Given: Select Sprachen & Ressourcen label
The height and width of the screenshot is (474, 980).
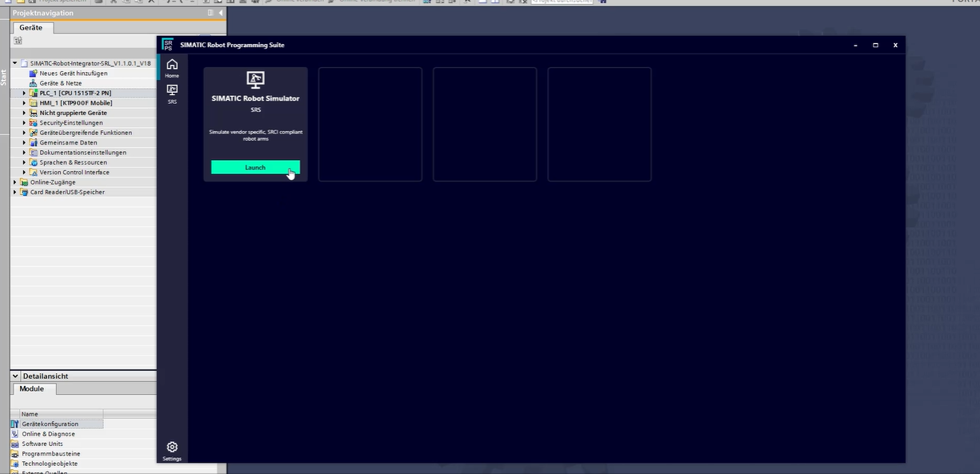Looking at the screenshot, I should click(x=74, y=162).
